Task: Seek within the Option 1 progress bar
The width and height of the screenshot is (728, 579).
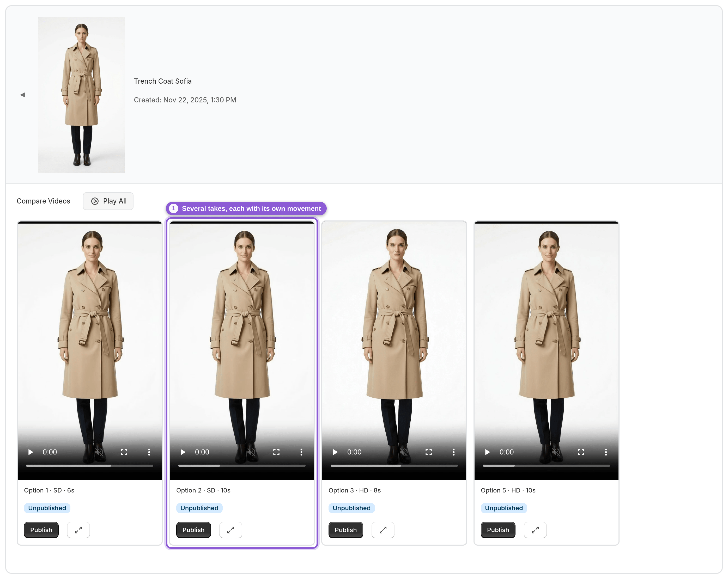Action: (89, 466)
